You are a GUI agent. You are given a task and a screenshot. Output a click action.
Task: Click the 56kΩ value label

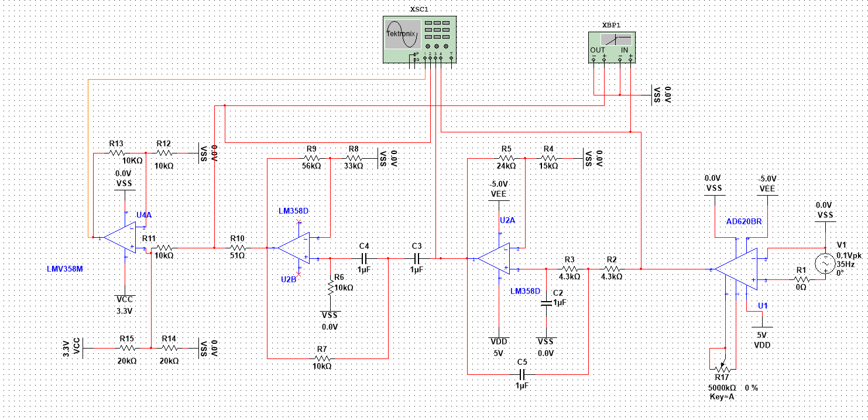(311, 166)
